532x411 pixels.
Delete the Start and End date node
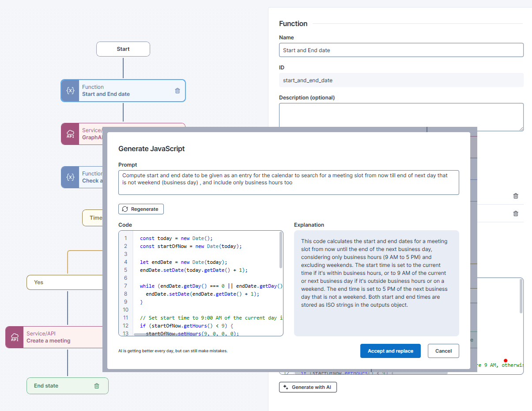[x=177, y=91]
